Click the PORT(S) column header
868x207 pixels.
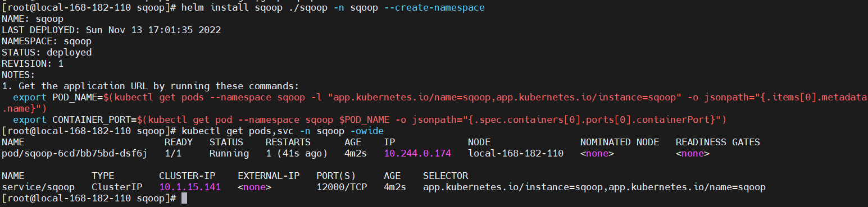tap(336, 176)
